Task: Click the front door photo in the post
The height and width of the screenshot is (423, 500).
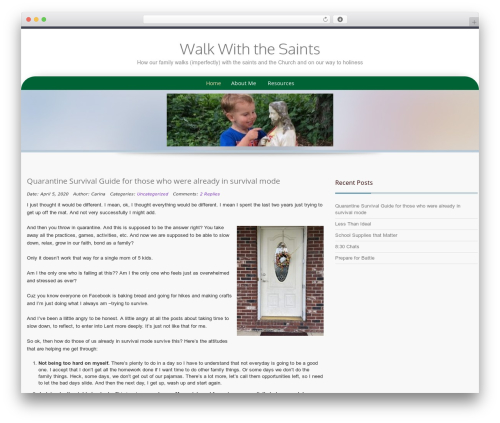Action: click(280, 281)
